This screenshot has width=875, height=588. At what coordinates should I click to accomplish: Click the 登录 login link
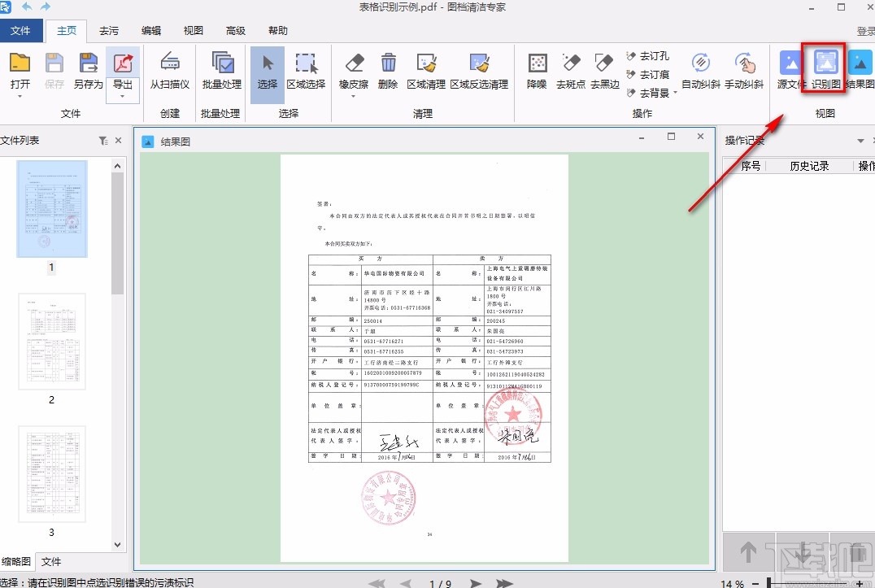click(x=865, y=31)
